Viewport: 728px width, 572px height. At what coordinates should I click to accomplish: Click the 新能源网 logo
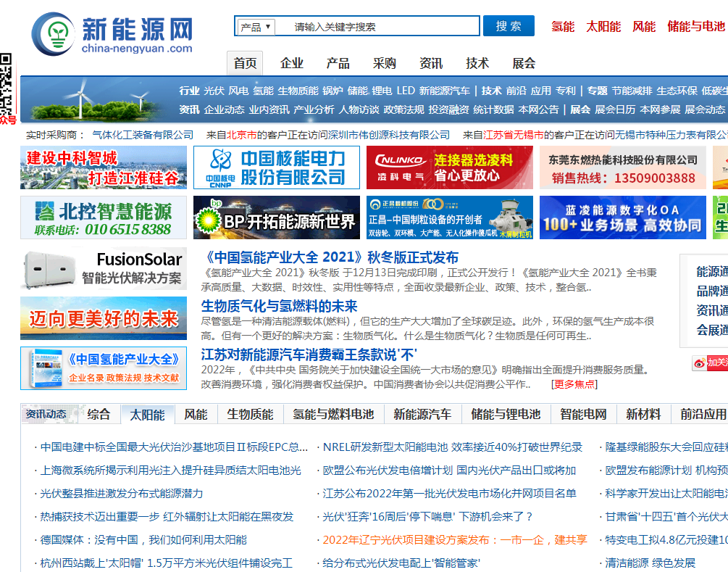pos(112,34)
